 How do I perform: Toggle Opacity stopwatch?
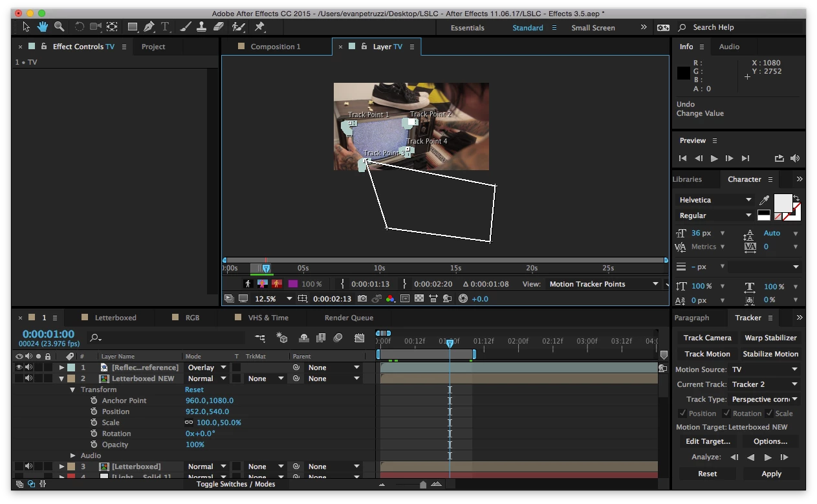[94, 444]
